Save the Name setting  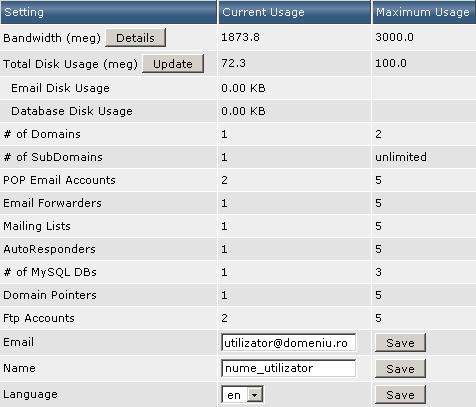coord(400,369)
